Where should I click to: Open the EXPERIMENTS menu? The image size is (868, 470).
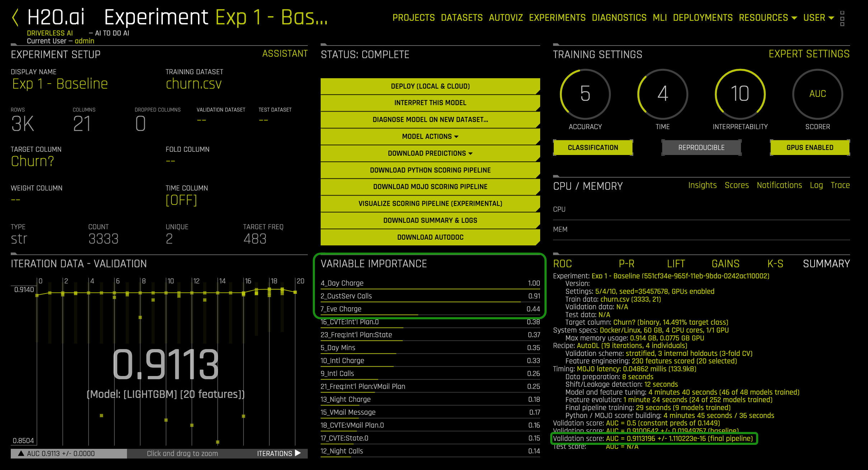557,18
